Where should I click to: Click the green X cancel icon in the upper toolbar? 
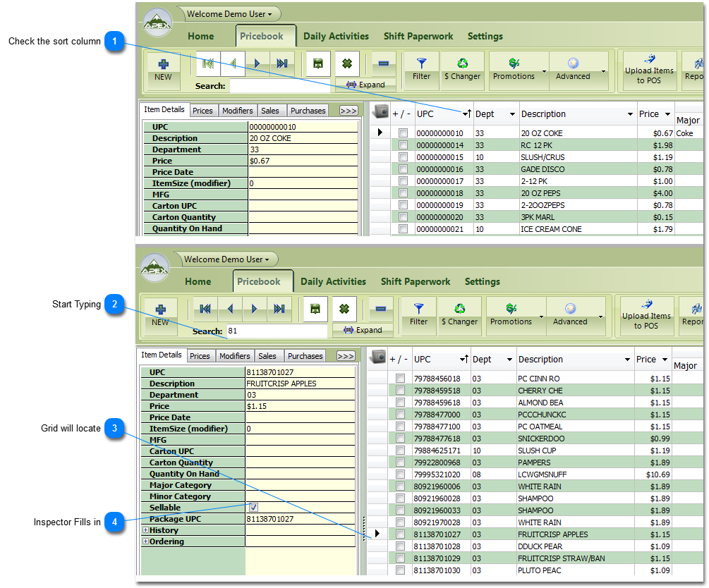click(347, 63)
